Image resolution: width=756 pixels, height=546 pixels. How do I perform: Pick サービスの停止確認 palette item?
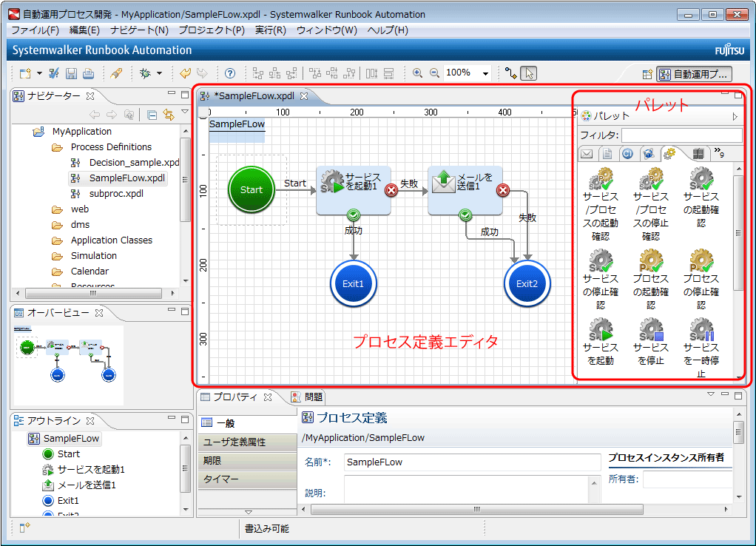[601, 279]
